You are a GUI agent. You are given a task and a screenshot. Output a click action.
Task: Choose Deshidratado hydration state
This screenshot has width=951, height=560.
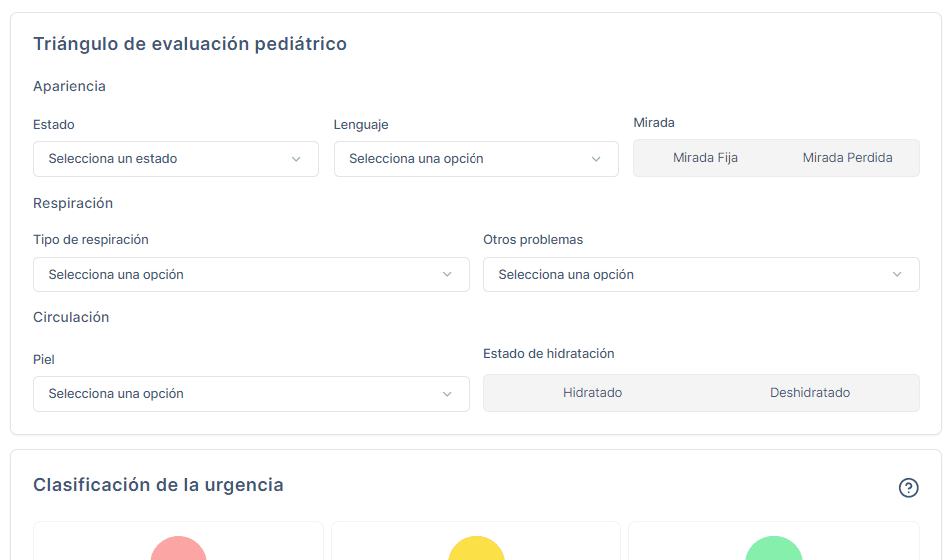click(810, 393)
